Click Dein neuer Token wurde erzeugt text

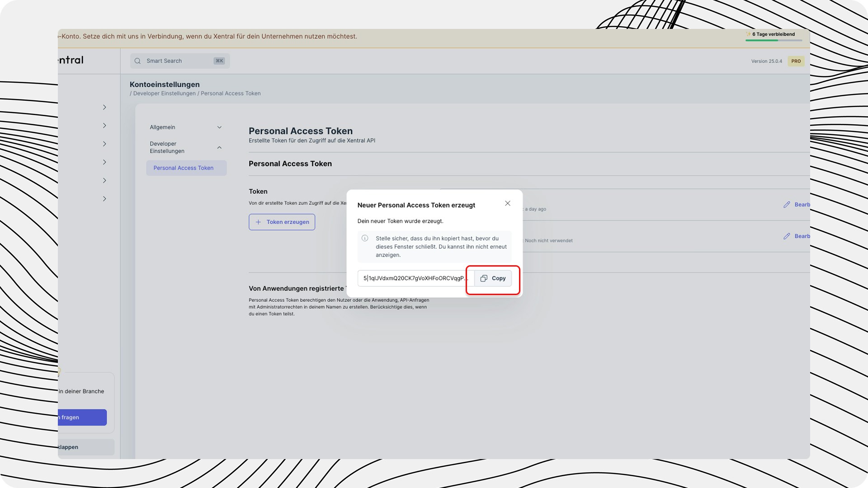(400, 221)
